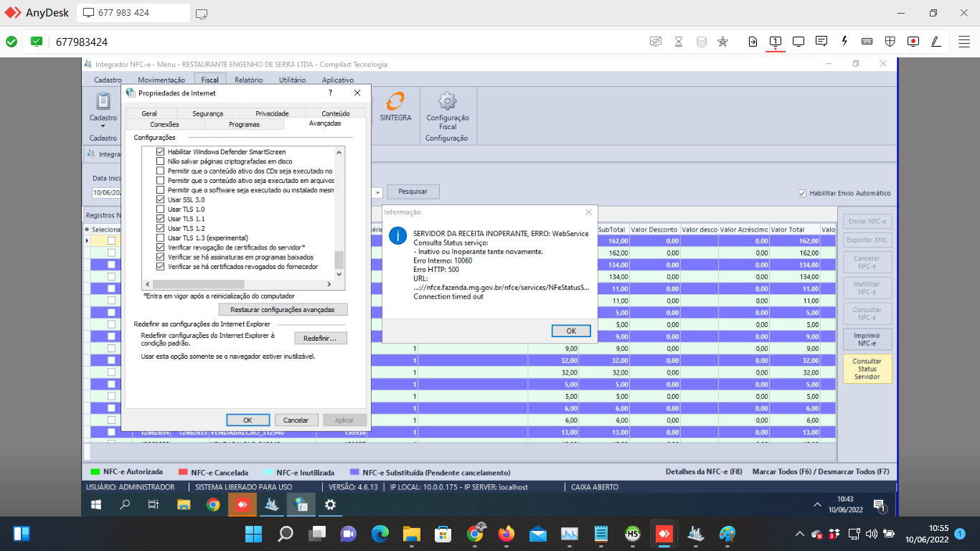
Task: Open the AnyDesk permissions shield icon
Action: [890, 42]
